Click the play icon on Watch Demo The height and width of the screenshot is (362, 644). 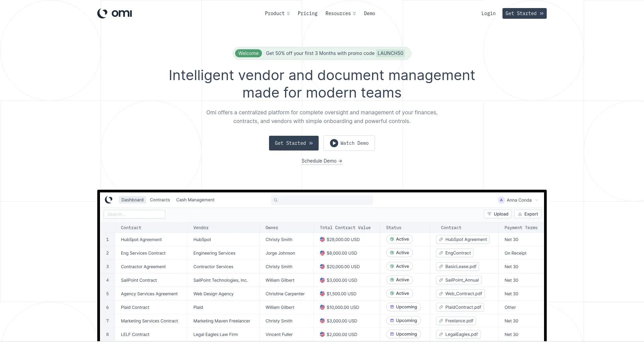click(x=334, y=143)
